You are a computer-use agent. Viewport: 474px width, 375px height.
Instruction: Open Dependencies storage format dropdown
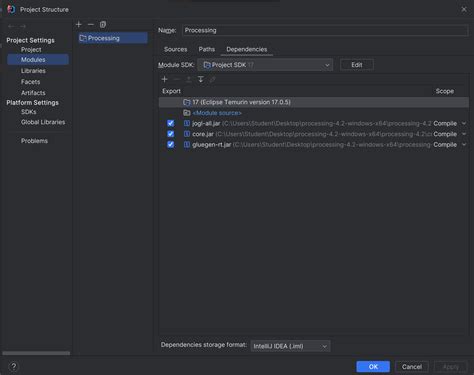pos(290,346)
